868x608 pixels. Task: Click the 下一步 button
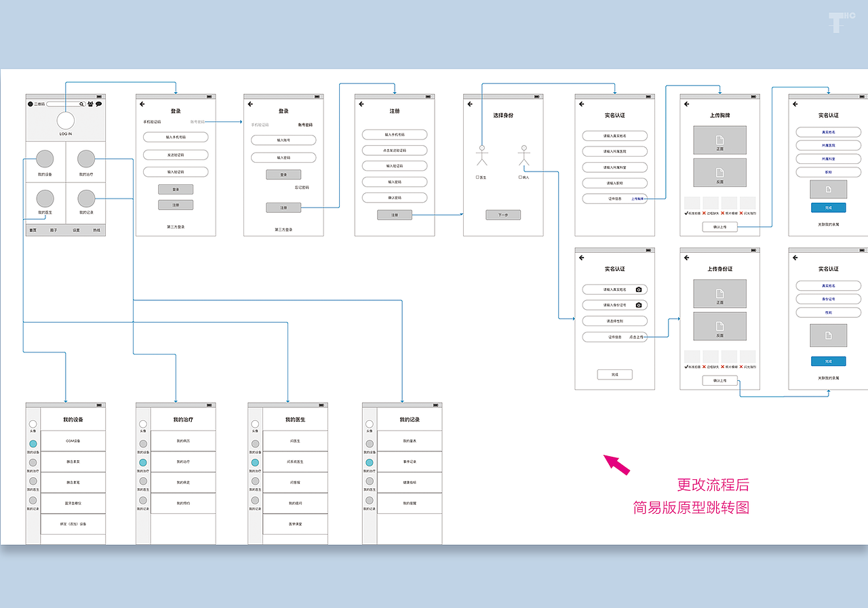(503, 215)
